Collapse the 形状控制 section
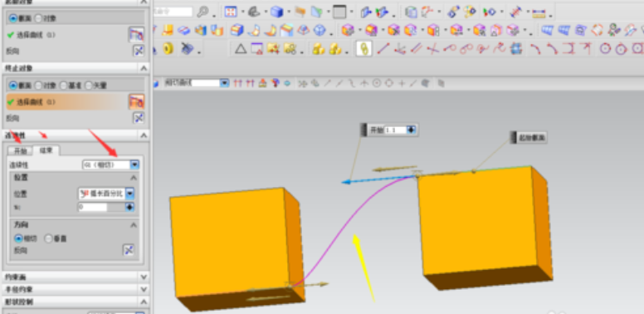644x314 pixels. pyautogui.click(x=144, y=302)
